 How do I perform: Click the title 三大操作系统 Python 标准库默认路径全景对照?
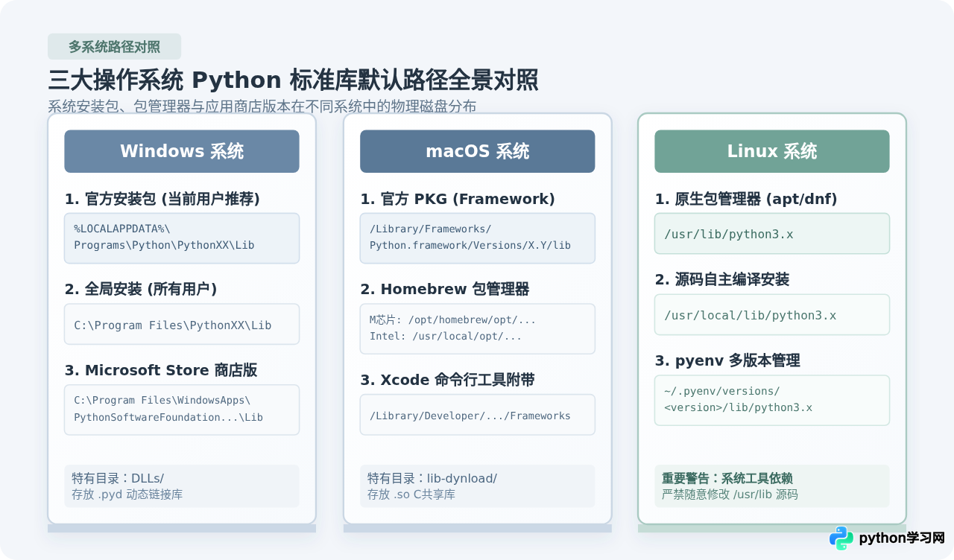[x=293, y=80]
